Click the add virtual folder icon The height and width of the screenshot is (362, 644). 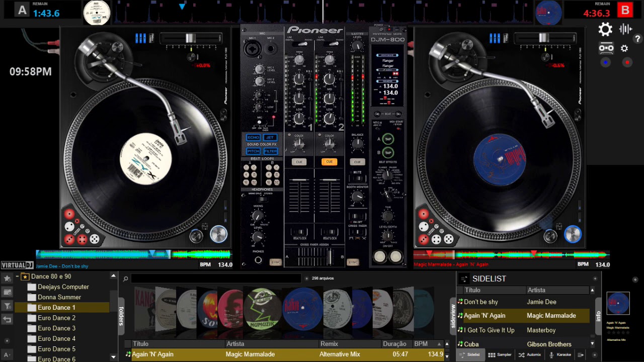pyautogui.click(x=7, y=292)
